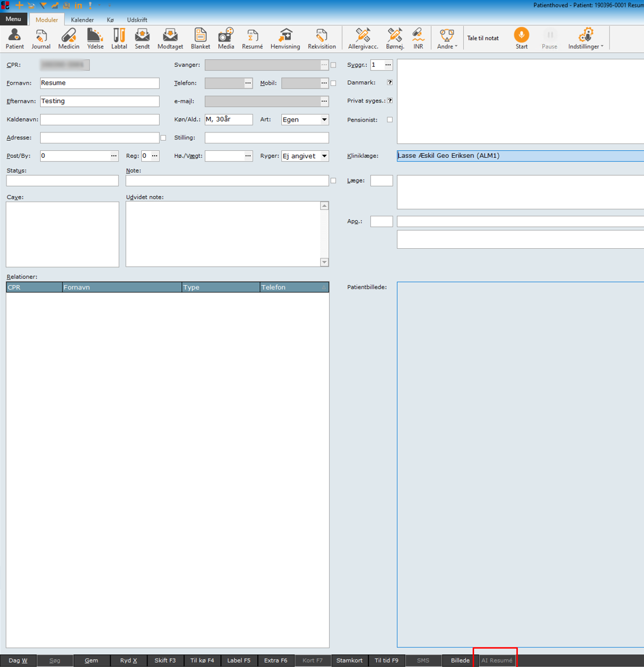Expand the Indstillinger settings dropdown
Viewport: 644px width, 667px height.
pyautogui.click(x=585, y=39)
